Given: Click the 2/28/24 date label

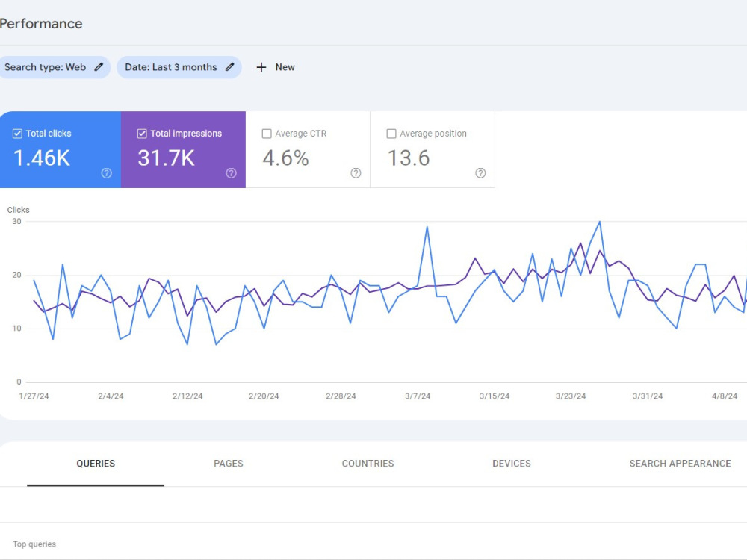Looking at the screenshot, I should pos(341,396).
